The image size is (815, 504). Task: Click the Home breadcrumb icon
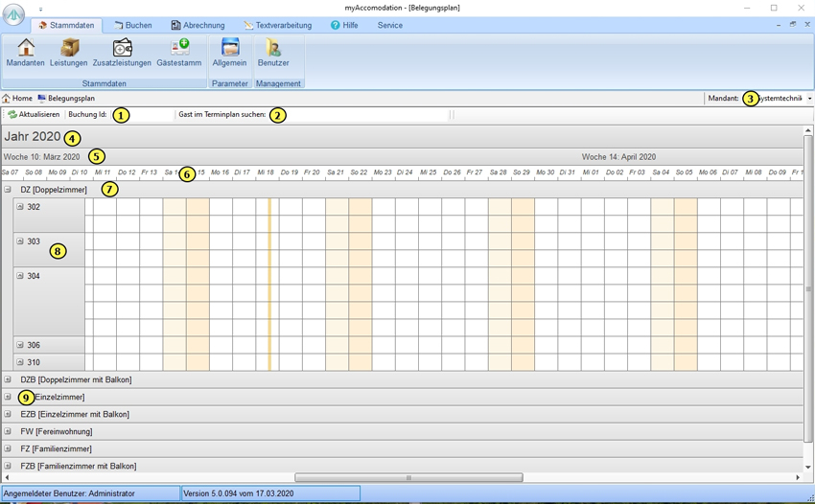coord(7,99)
